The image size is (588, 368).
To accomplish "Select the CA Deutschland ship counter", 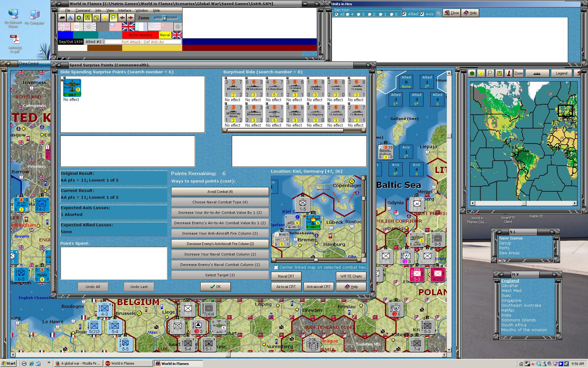I will point(274,88).
